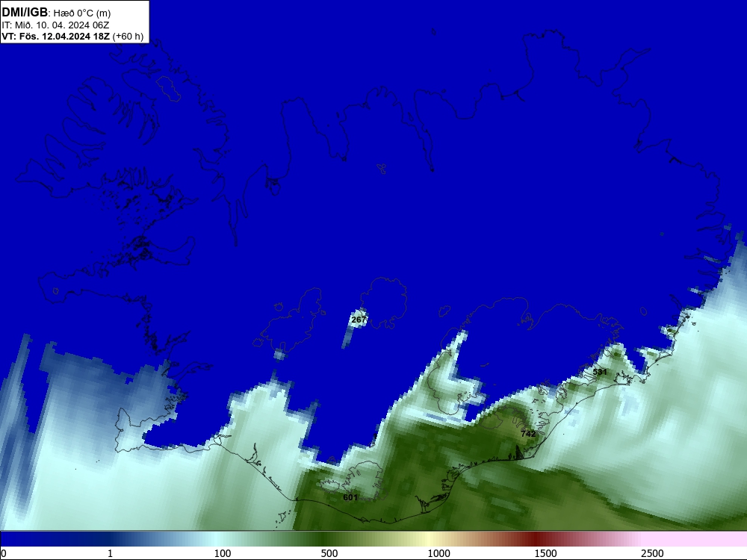Click the 1500 tick on the color scale

545,553
